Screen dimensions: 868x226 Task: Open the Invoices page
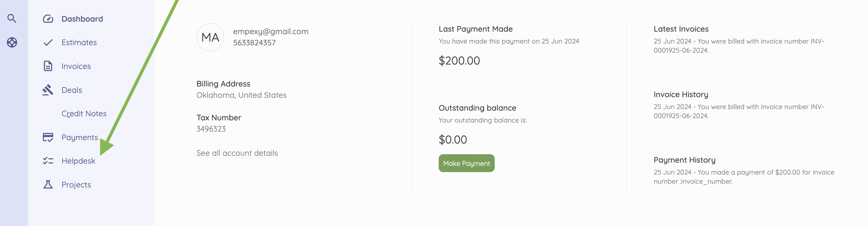(76, 66)
